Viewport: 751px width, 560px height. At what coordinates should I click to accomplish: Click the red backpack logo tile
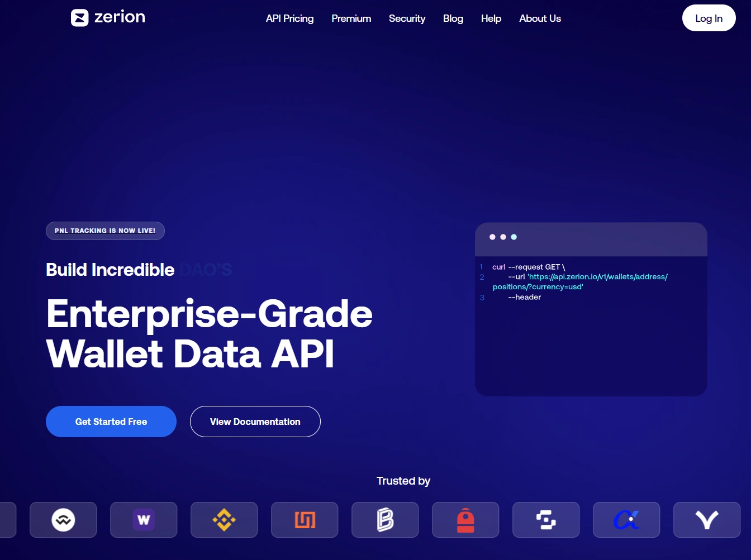pos(465,520)
